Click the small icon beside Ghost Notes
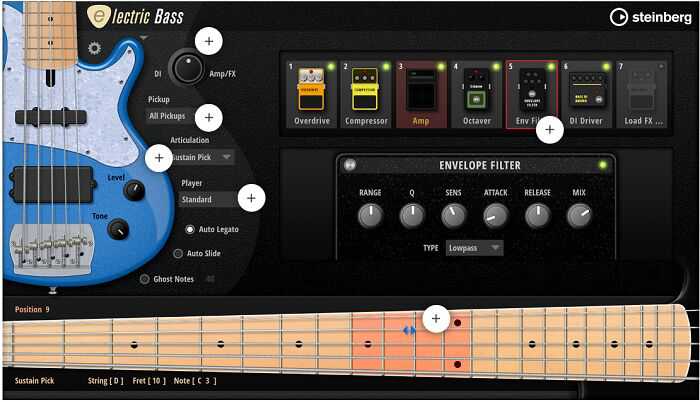 tap(210, 279)
